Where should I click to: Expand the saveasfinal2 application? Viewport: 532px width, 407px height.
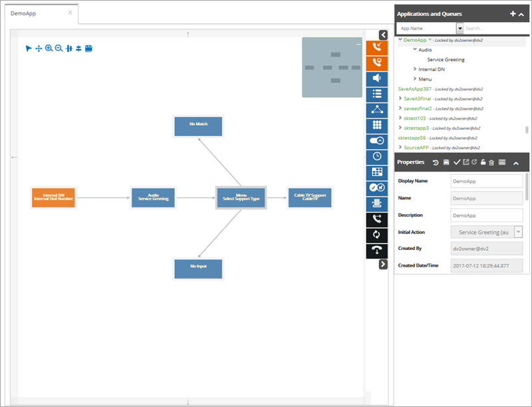coord(400,108)
